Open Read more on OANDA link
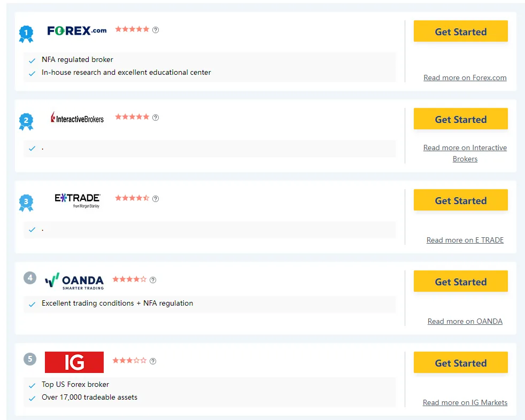Viewport: 525px width, 420px height. pos(465,321)
